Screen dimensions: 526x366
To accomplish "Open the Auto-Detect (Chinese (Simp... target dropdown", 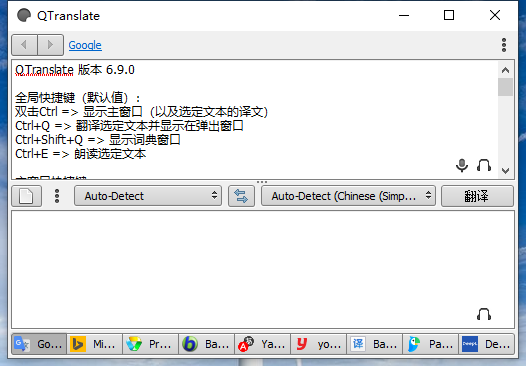I will [x=348, y=196].
